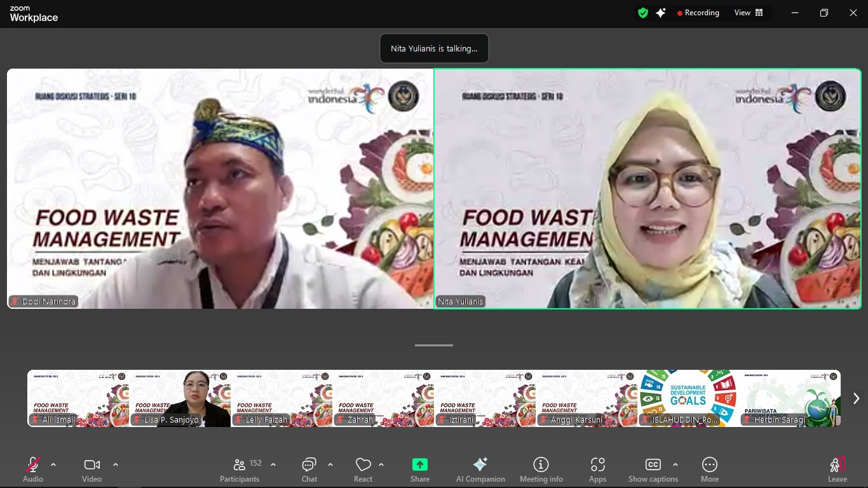Show next page of participant thumbnails
Viewport: 868px width, 488px height.
pyautogui.click(x=855, y=398)
